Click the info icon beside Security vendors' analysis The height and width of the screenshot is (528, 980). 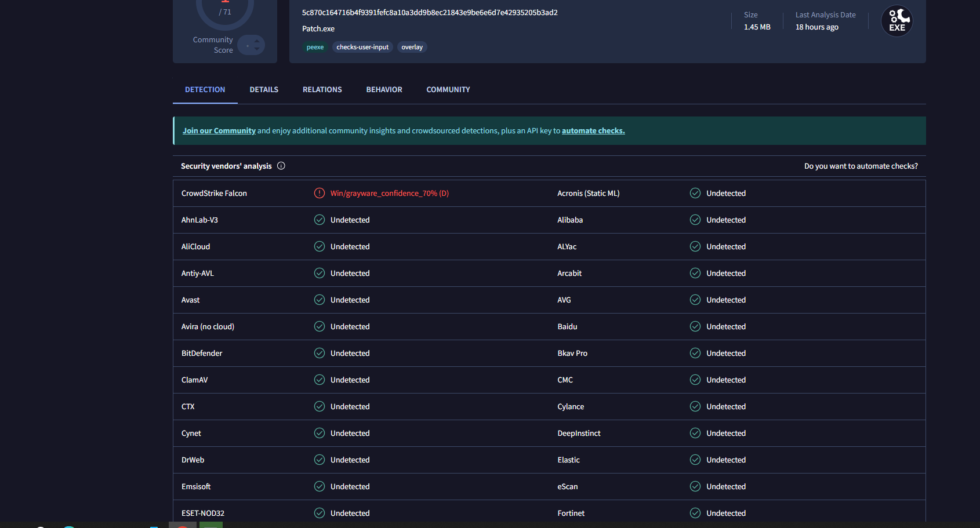tap(281, 166)
